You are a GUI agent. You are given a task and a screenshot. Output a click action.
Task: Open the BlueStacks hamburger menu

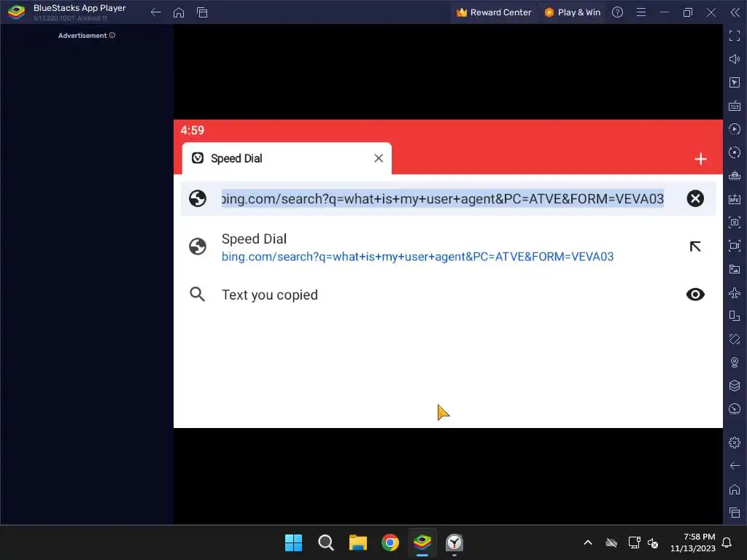point(641,12)
